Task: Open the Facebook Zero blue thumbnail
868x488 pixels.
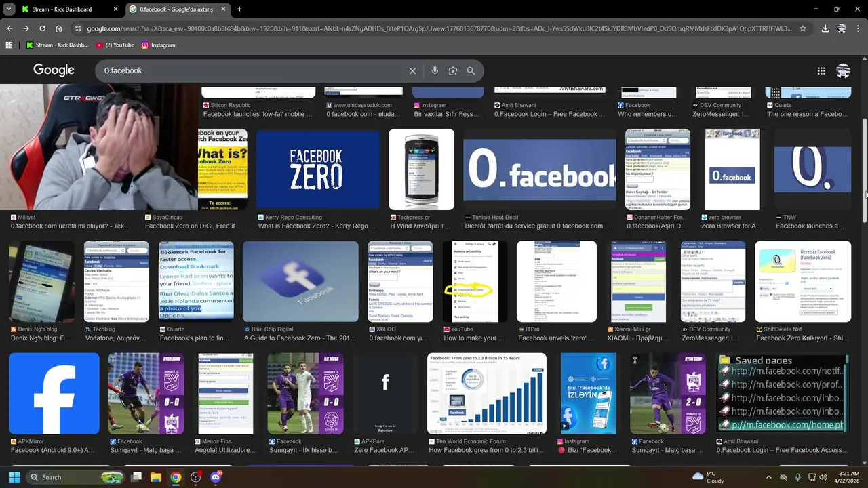Action: [318, 169]
